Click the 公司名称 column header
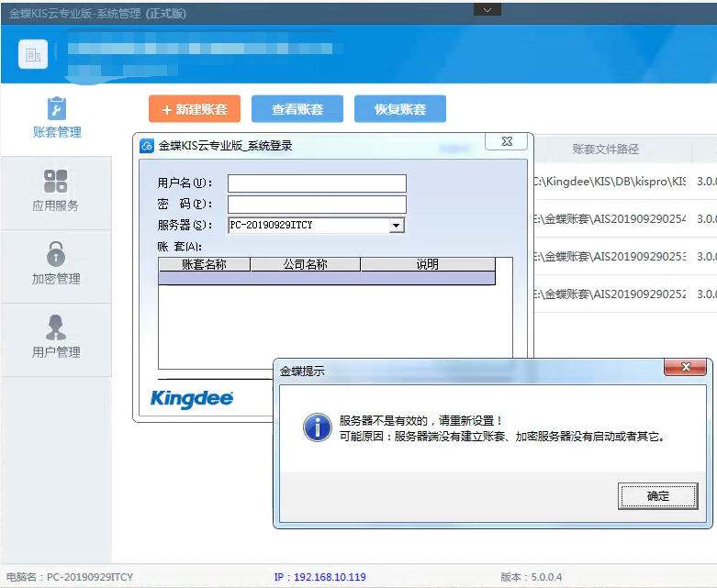Screen dimensions: 717x588 [305, 264]
